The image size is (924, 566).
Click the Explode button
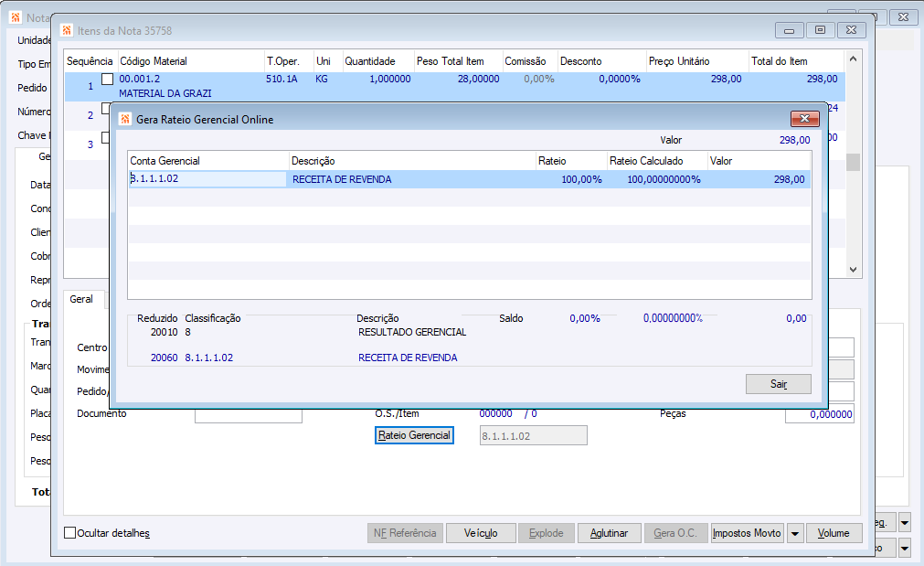click(x=546, y=533)
